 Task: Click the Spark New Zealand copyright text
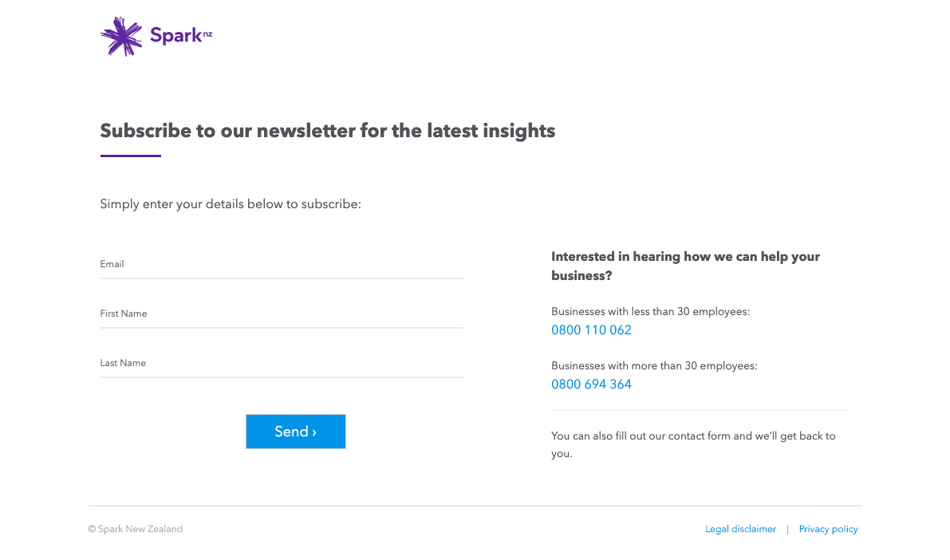[x=135, y=529]
